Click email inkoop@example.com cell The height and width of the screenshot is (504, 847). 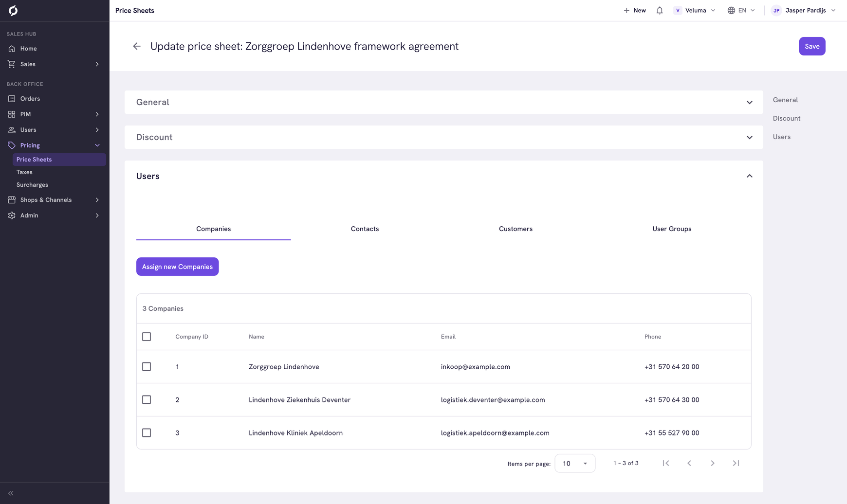tap(475, 367)
